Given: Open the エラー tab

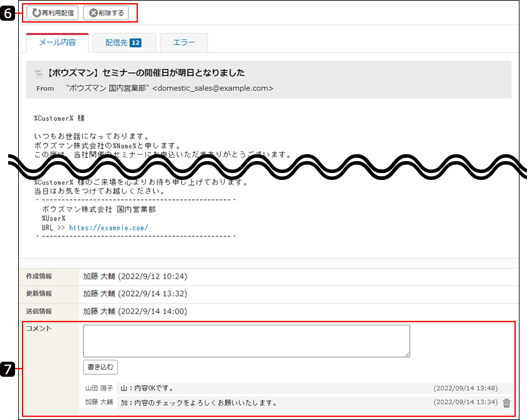Looking at the screenshot, I should [184, 43].
